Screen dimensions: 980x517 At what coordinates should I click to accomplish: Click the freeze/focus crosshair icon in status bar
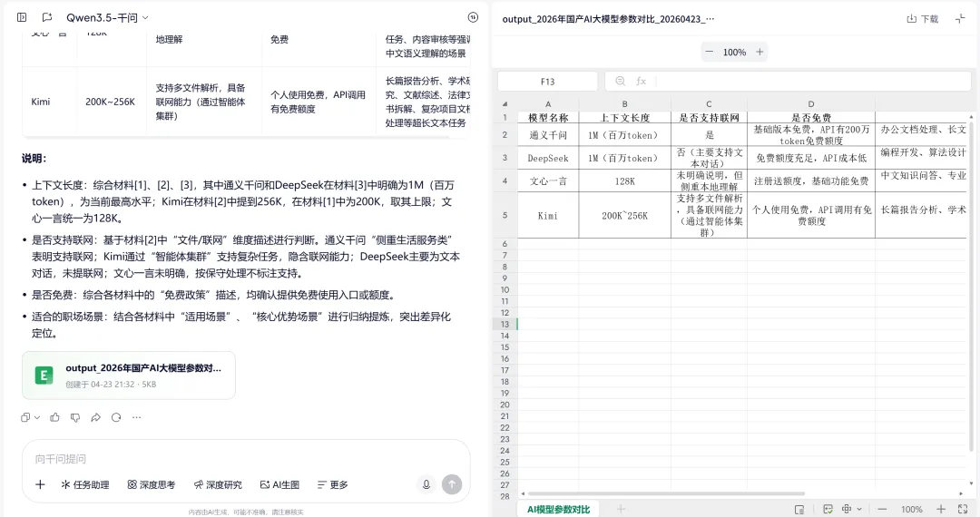click(x=847, y=509)
